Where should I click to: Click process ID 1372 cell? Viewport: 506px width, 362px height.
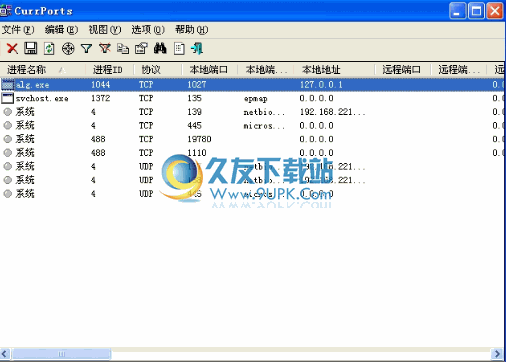pos(101,98)
